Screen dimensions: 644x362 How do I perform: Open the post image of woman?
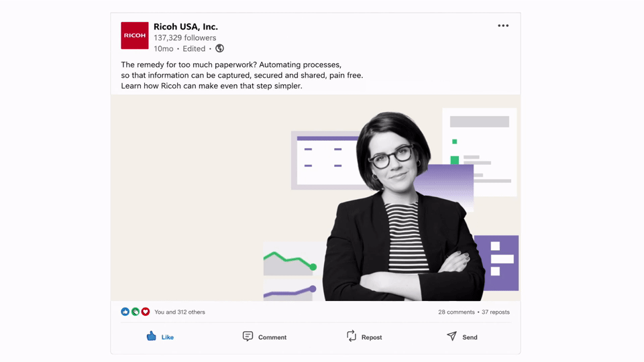[x=315, y=198]
